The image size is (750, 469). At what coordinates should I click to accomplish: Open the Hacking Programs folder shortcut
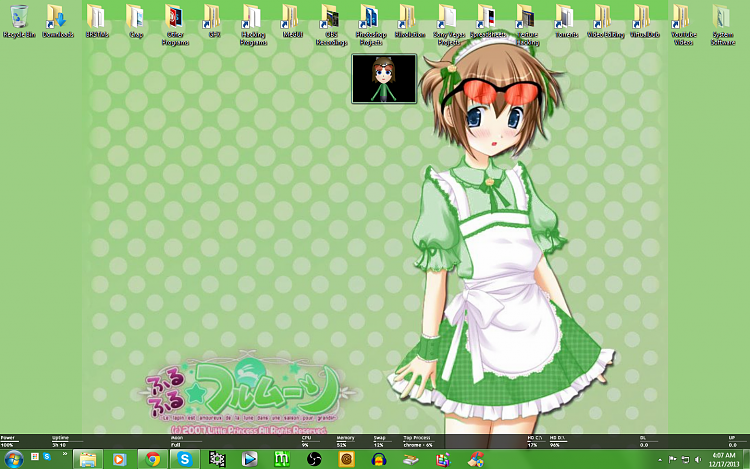pyautogui.click(x=253, y=25)
